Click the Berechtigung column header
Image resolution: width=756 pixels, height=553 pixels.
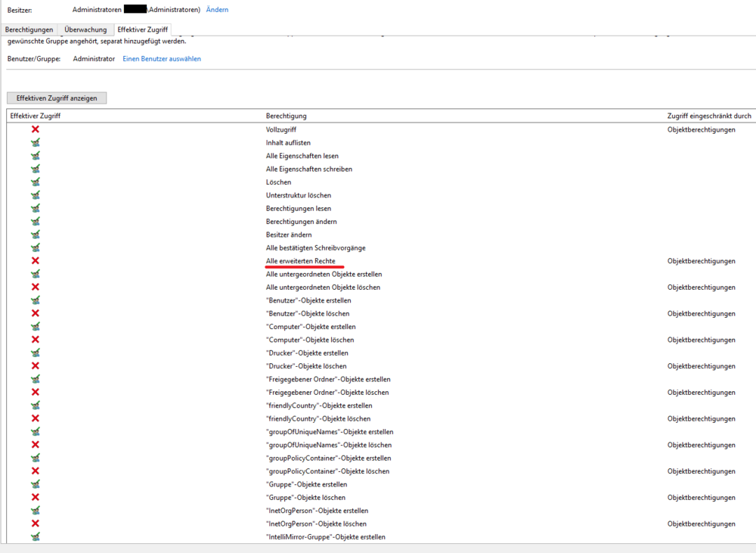pyautogui.click(x=286, y=116)
